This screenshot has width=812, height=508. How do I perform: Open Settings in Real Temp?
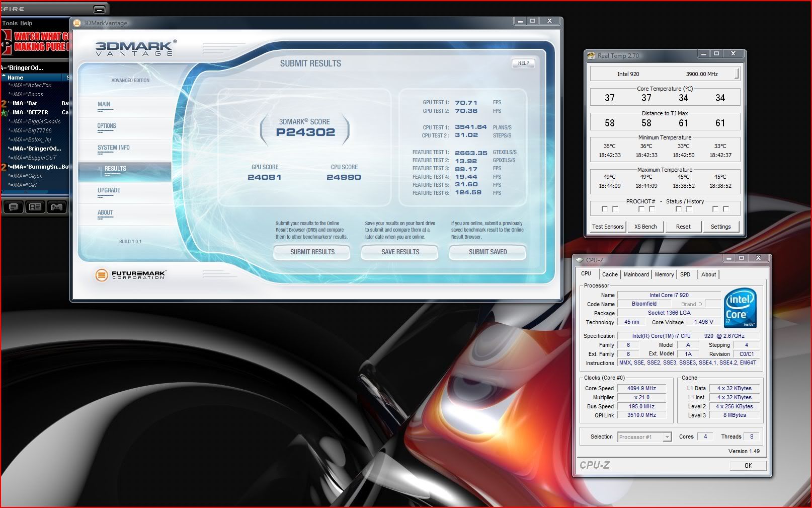tap(720, 227)
